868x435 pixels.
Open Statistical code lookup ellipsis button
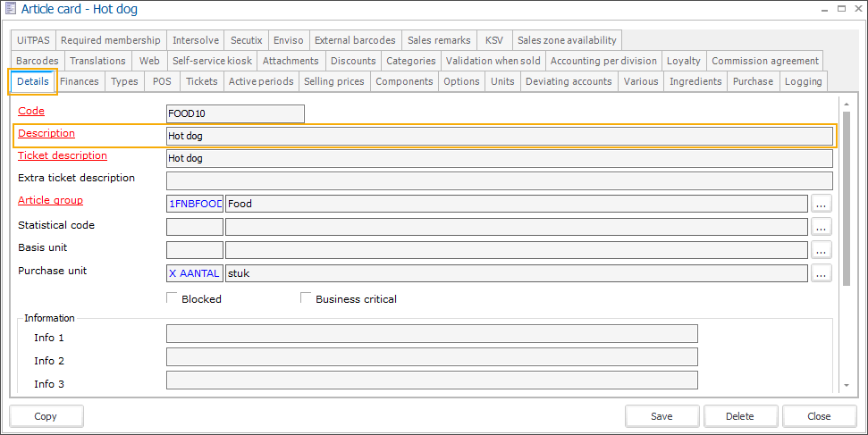(x=821, y=227)
